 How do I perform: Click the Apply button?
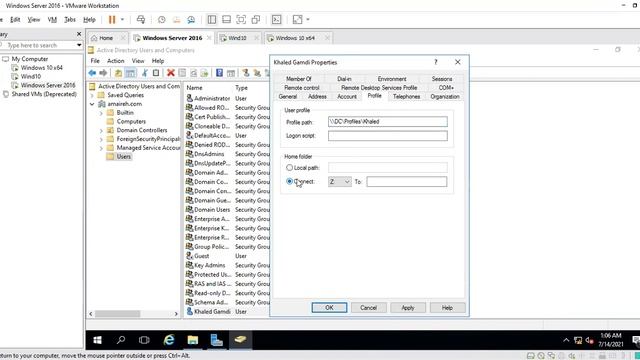coord(408,308)
